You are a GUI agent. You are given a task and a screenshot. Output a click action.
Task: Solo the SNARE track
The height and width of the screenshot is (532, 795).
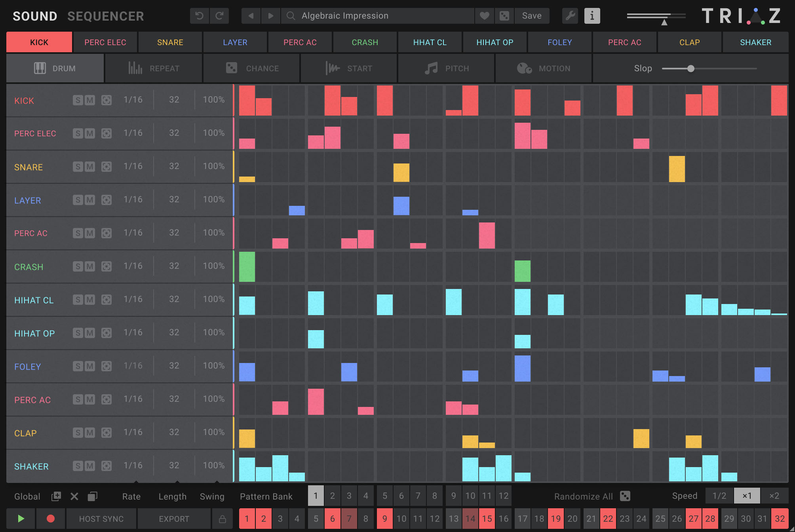coord(78,167)
